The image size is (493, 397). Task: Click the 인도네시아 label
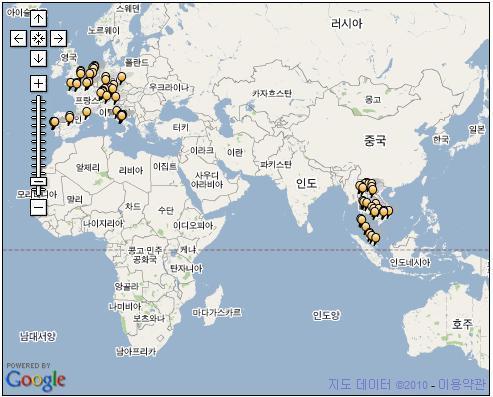pos(410,263)
